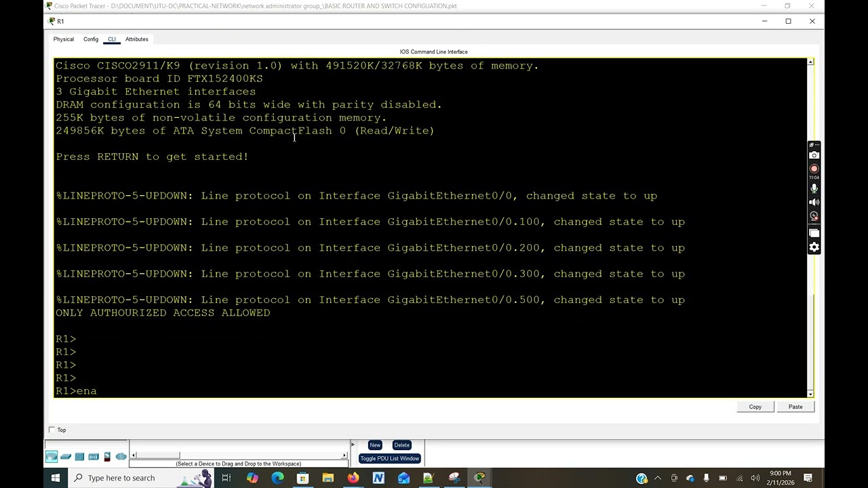
Task: Open the clock showing 9:00 PM
Action: click(x=781, y=478)
